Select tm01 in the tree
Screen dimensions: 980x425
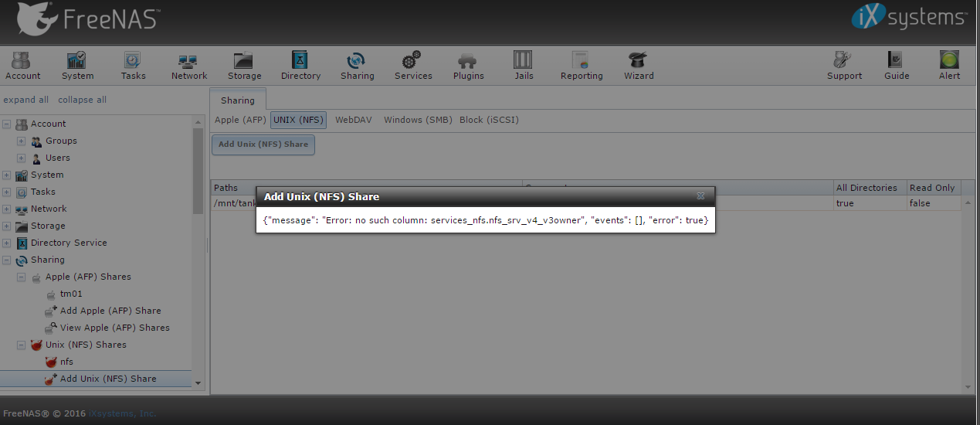point(71,294)
